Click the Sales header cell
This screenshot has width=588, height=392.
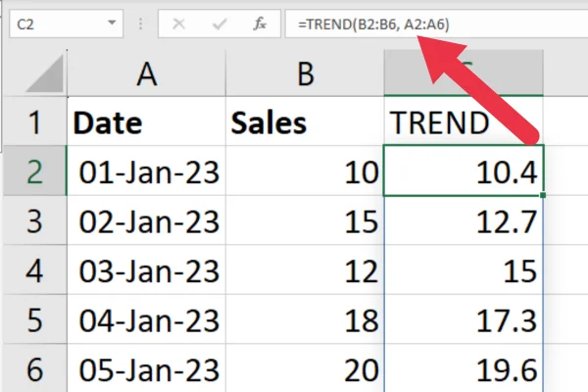pyautogui.click(x=305, y=122)
